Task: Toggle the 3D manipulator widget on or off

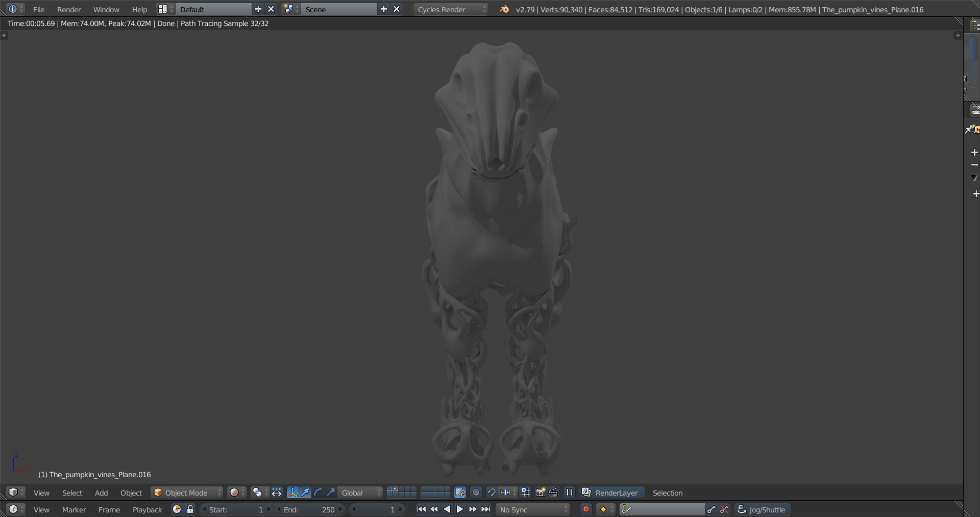Action: [292, 493]
